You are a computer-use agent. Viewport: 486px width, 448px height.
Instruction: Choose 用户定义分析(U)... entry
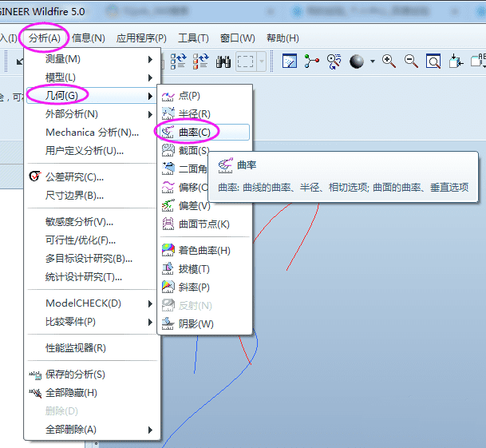93,151
